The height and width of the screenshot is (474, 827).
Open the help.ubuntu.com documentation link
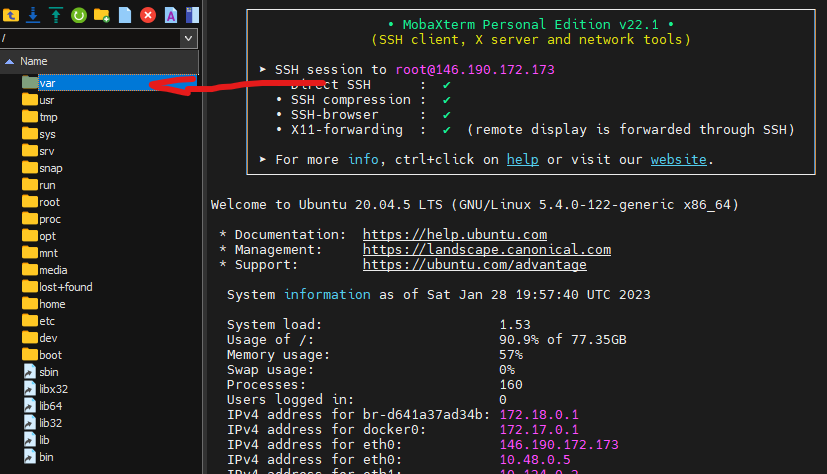454,234
